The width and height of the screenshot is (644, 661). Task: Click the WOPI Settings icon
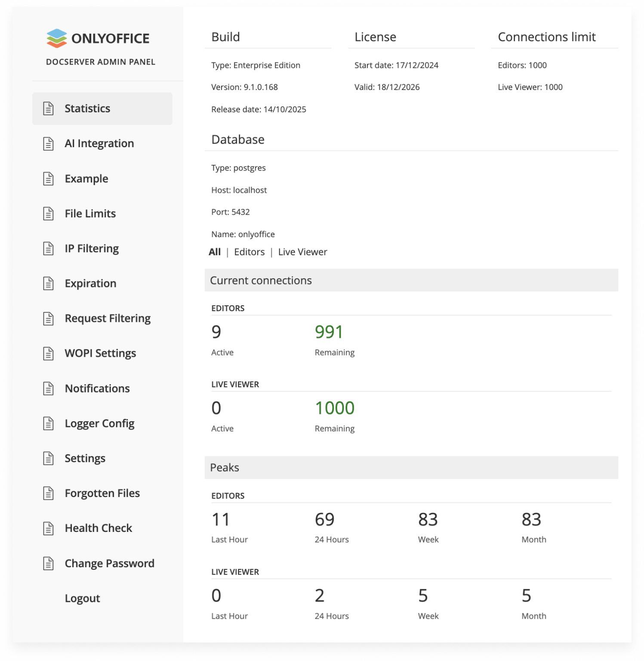tap(48, 353)
